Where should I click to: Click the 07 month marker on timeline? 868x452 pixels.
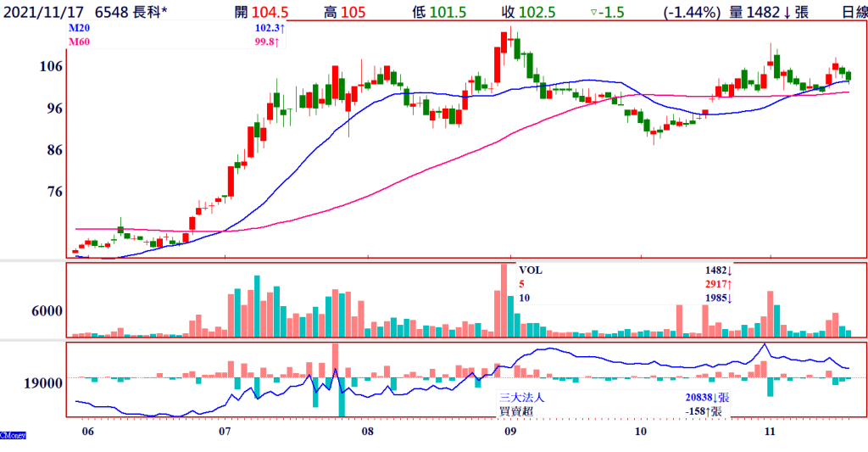pyautogui.click(x=225, y=431)
